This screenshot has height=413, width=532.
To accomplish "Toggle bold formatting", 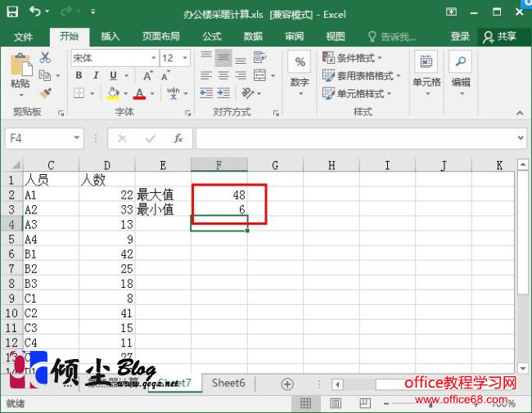I will pyautogui.click(x=79, y=75).
